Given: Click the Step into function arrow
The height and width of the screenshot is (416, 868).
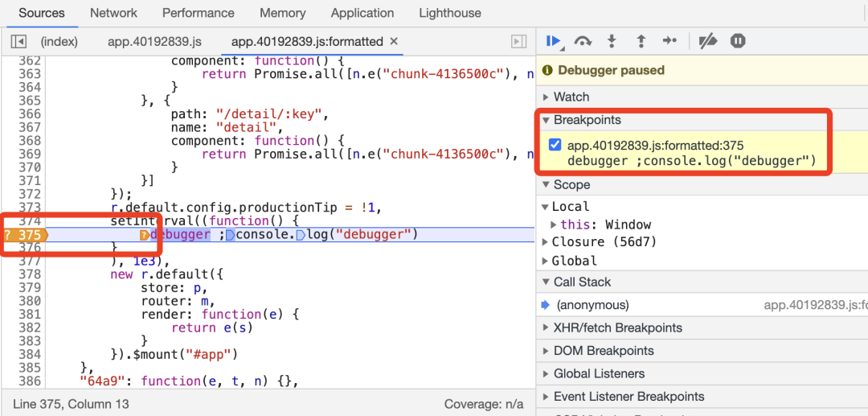Looking at the screenshot, I should pos(612,41).
